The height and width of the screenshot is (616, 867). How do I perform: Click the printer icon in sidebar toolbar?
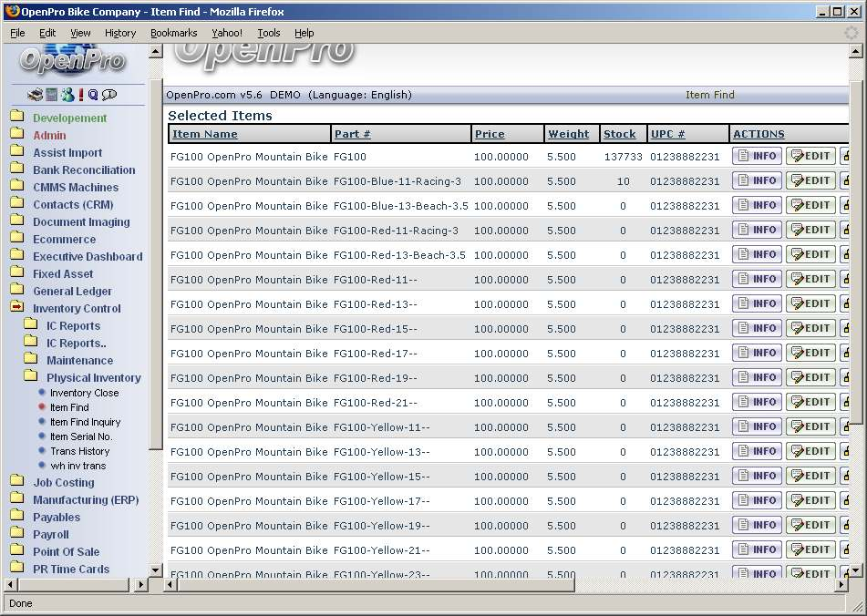click(x=35, y=95)
